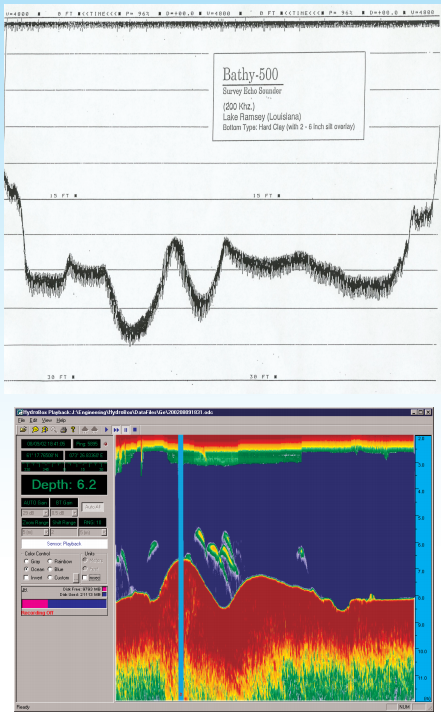
Task: Stop the playback with square button
Action: click(x=135, y=430)
